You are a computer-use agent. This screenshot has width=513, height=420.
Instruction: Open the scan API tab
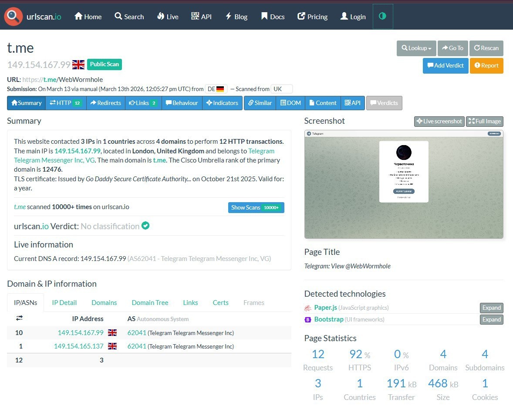pos(353,103)
